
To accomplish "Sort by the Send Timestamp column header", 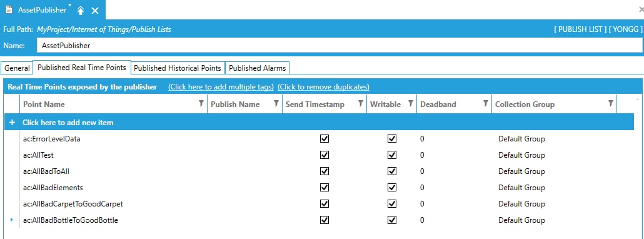I will (315, 104).
